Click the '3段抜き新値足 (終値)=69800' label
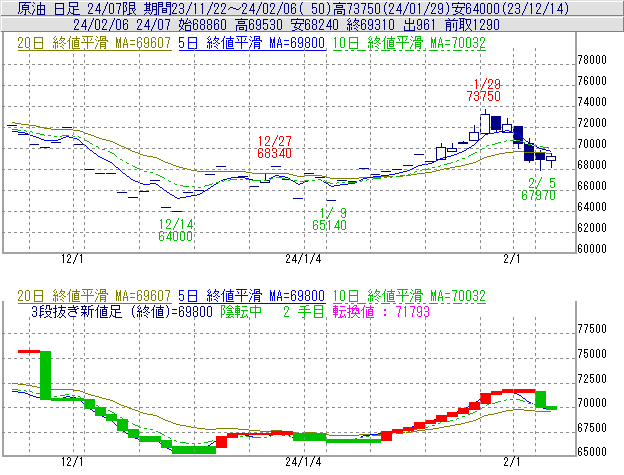This screenshot has width=624, height=475. (x=122, y=311)
